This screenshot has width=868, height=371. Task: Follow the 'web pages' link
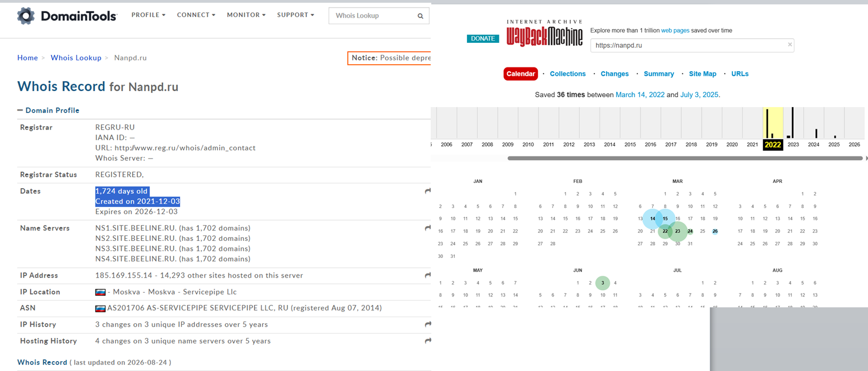pyautogui.click(x=675, y=31)
